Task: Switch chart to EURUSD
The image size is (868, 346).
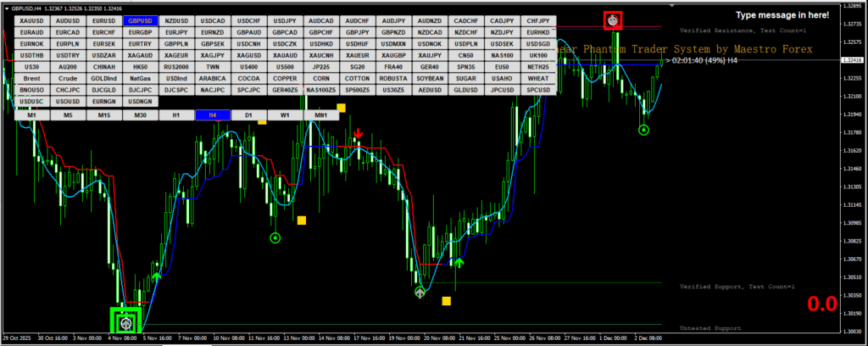Action: point(104,20)
